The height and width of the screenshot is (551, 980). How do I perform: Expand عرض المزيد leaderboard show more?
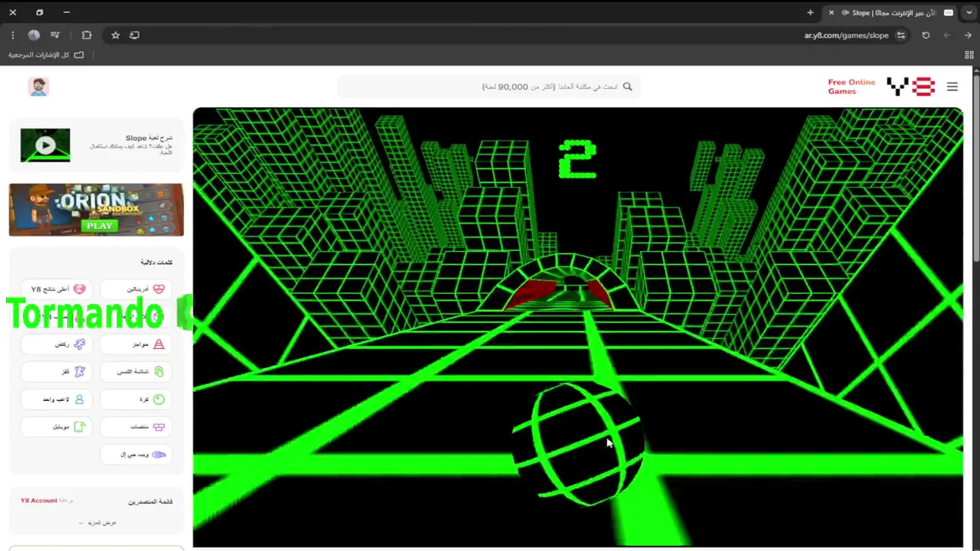coord(97,523)
